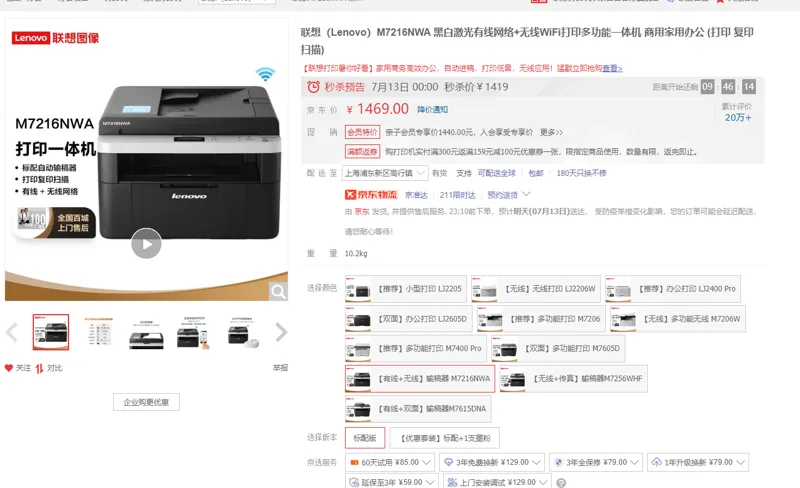800x488 pixels.
Task: Click the countdown hours box showing 09
Action: pyautogui.click(x=707, y=87)
